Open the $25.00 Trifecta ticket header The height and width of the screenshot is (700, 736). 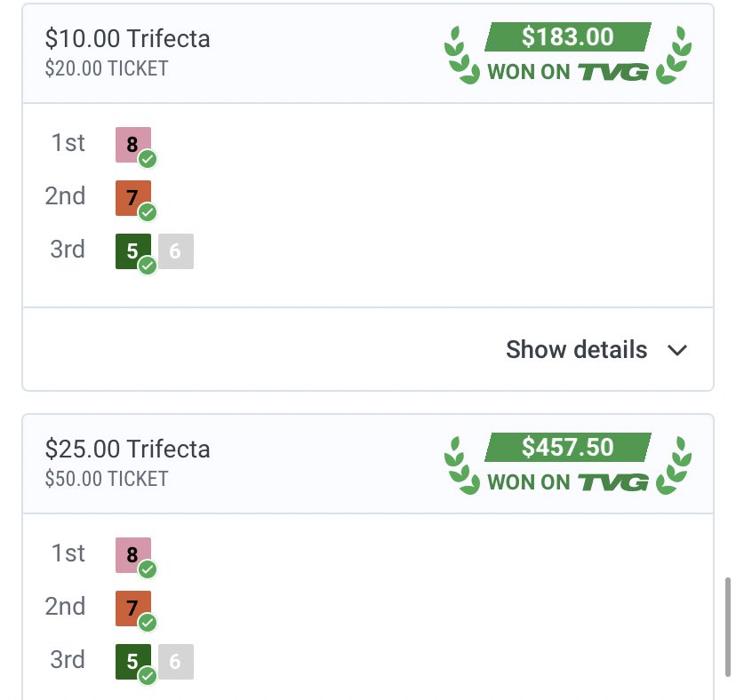[128, 449]
